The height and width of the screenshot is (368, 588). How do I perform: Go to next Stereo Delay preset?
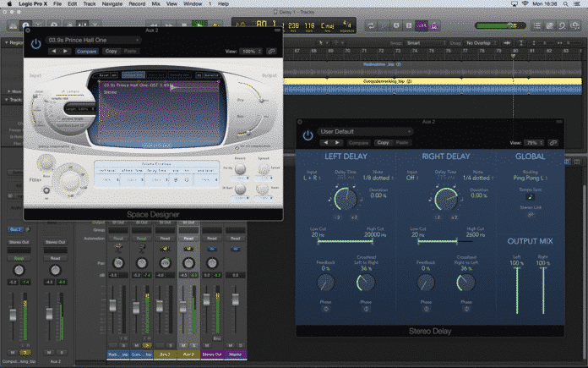[x=337, y=143]
